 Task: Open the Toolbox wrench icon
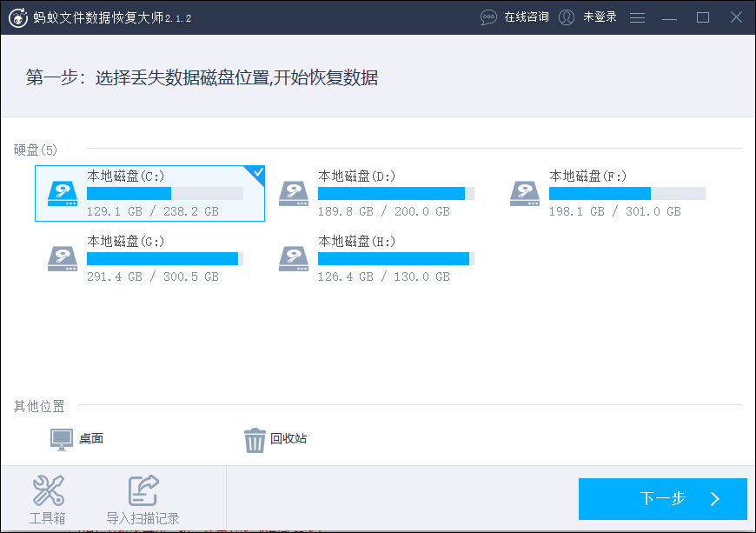(x=48, y=490)
